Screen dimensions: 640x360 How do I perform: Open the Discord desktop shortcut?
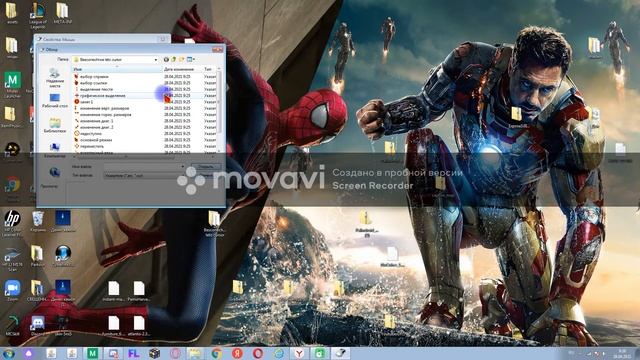pos(38,326)
